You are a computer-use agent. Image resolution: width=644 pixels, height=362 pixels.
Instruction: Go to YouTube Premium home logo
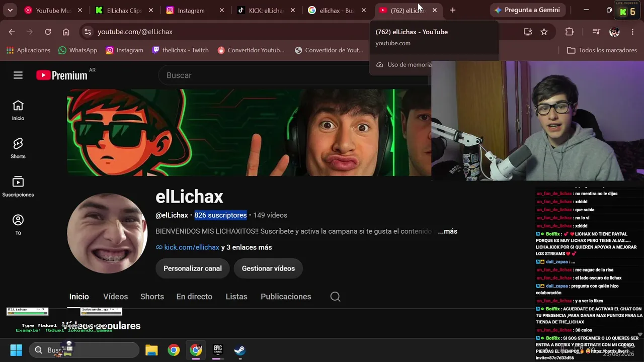[x=62, y=75]
